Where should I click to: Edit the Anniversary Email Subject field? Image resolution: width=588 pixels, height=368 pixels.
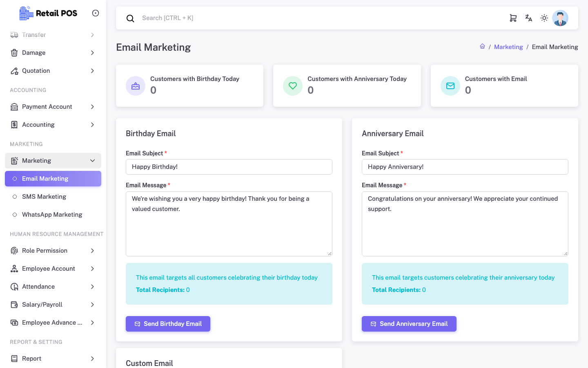[x=465, y=167]
